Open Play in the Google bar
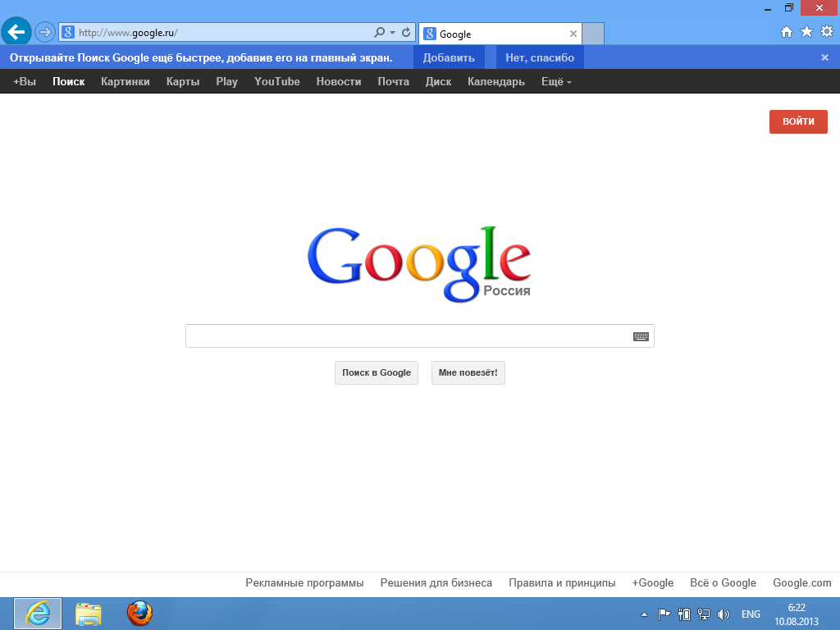Image resolution: width=840 pixels, height=630 pixels. (226, 81)
